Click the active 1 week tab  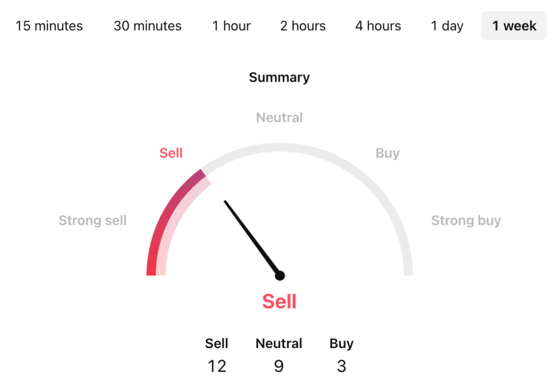pyautogui.click(x=514, y=26)
